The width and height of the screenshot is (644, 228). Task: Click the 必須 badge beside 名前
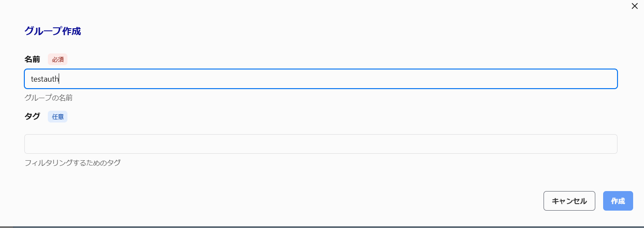[58, 59]
